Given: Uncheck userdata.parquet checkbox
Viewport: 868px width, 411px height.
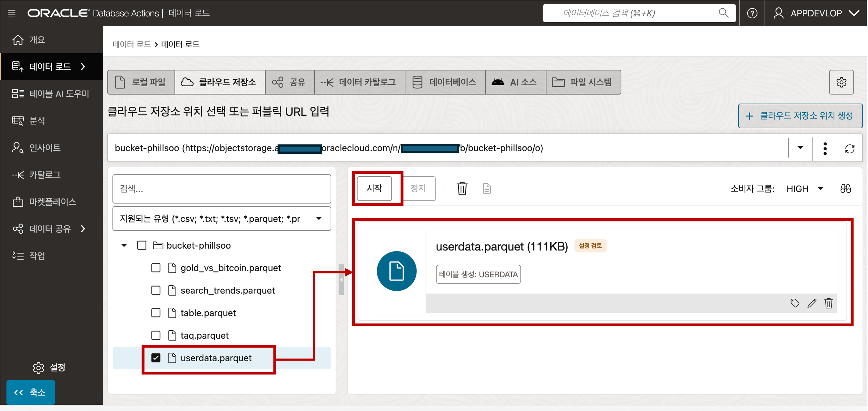Looking at the screenshot, I should click(x=156, y=358).
